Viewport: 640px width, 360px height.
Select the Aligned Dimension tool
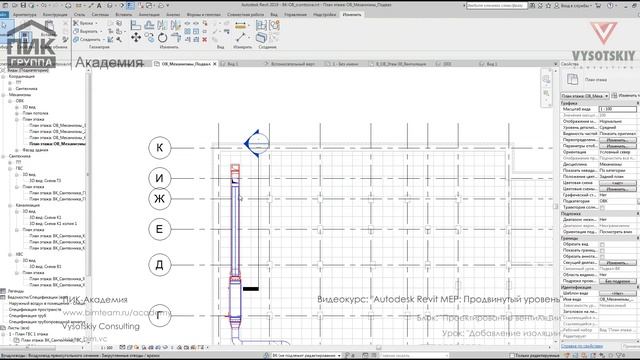point(240,25)
